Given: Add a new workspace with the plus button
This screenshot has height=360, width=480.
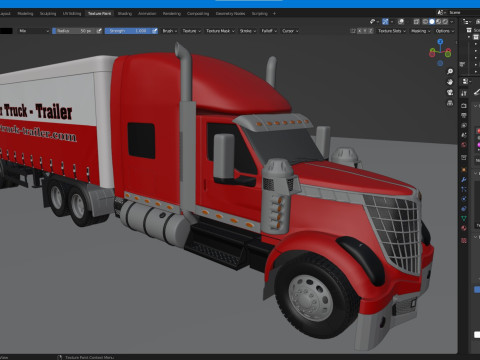Looking at the screenshot, I should click(x=274, y=14).
